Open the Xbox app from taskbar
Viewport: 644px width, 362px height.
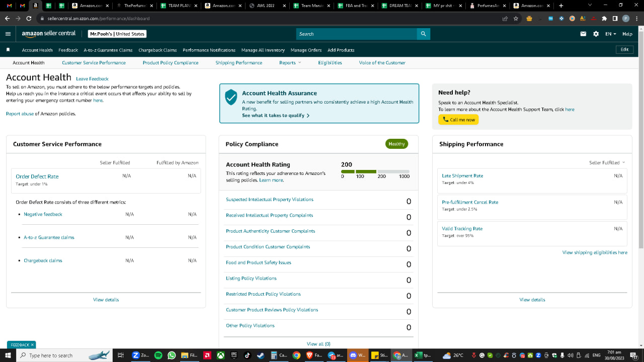click(220, 355)
